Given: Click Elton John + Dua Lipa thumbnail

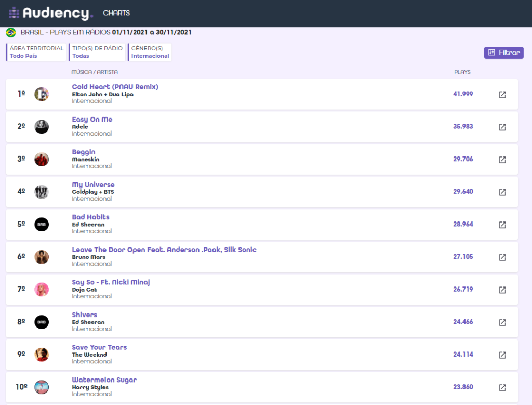Looking at the screenshot, I should [42, 95].
